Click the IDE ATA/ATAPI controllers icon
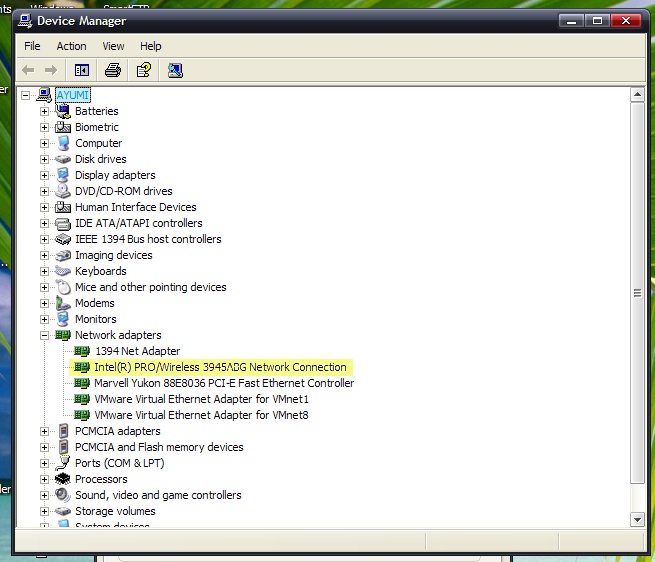 point(63,223)
